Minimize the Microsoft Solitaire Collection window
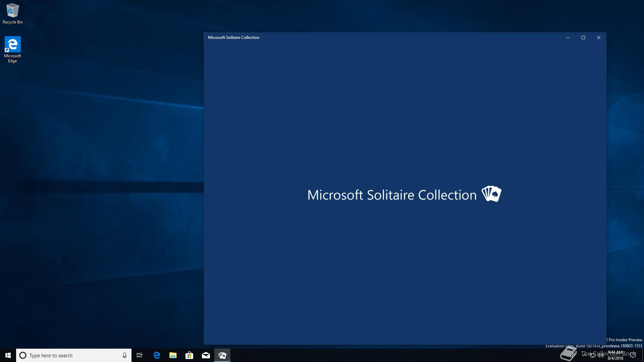This screenshot has height=362, width=644. [x=568, y=38]
